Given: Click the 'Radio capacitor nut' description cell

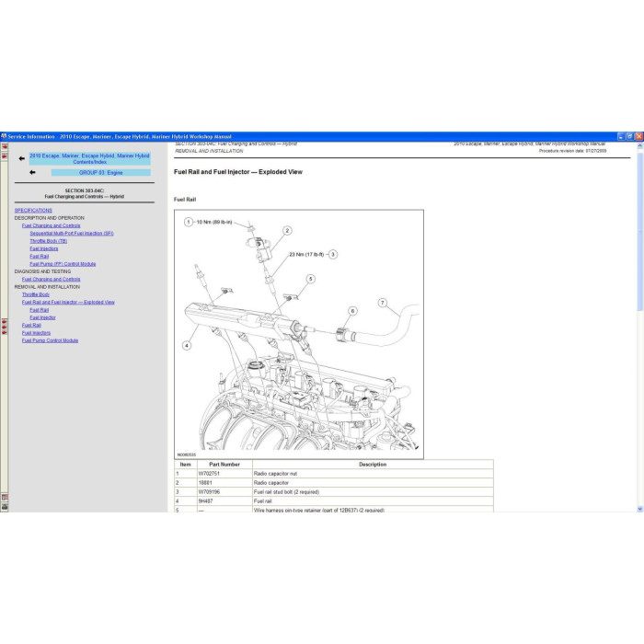Looking at the screenshot, I should tap(373, 474).
